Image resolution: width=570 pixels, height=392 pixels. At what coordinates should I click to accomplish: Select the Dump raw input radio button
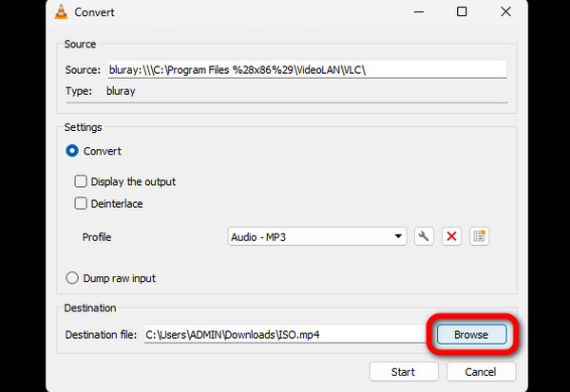click(72, 278)
